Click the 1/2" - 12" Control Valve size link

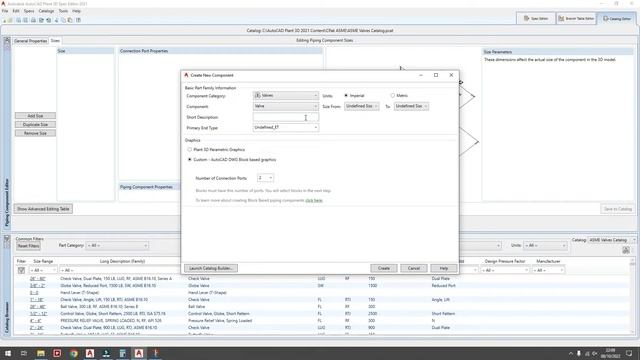coord(38,314)
